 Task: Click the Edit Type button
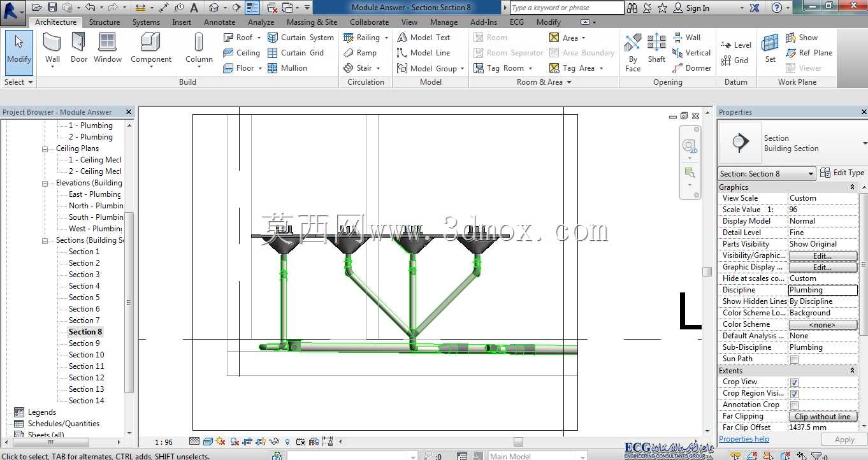coord(842,173)
